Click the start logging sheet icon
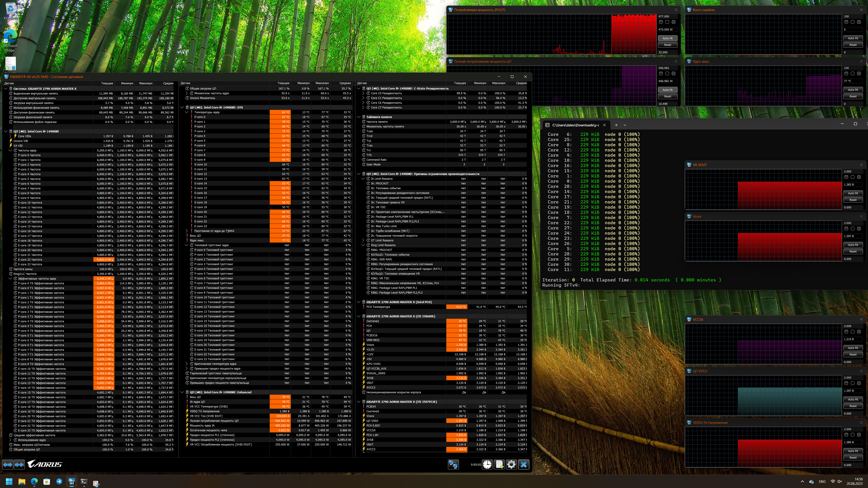 pyautogui.click(x=499, y=464)
